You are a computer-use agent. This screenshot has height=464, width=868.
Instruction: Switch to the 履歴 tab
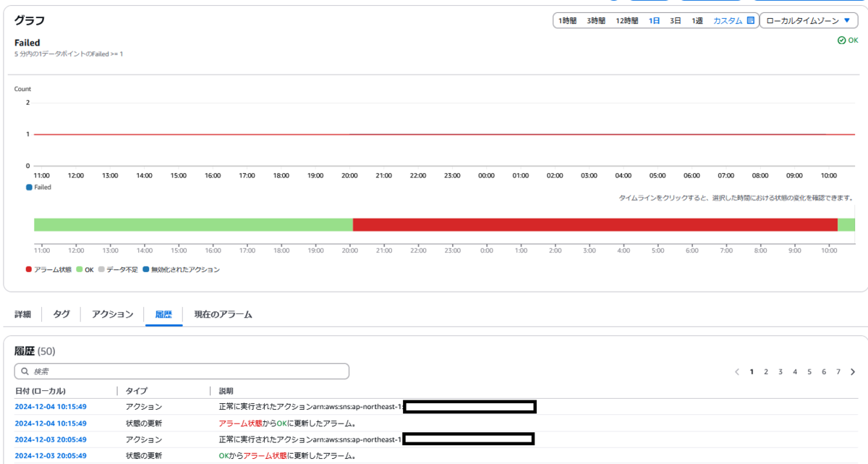164,314
